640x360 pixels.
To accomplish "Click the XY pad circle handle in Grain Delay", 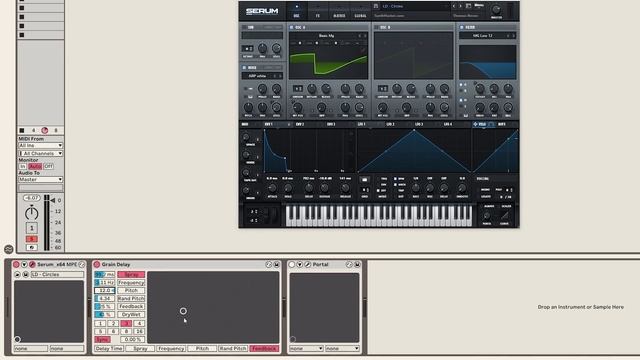I will click(x=183, y=311).
